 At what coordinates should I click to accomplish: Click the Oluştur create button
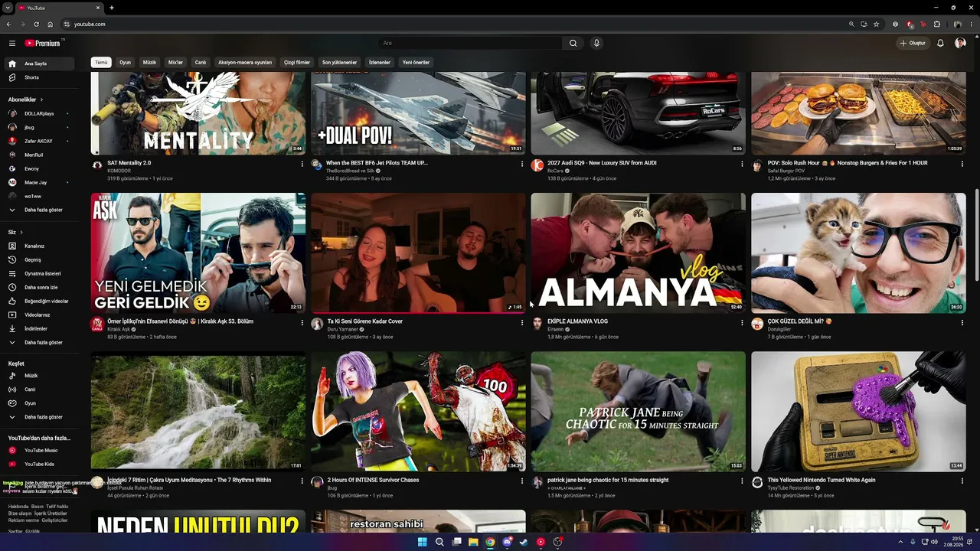coord(913,43)
